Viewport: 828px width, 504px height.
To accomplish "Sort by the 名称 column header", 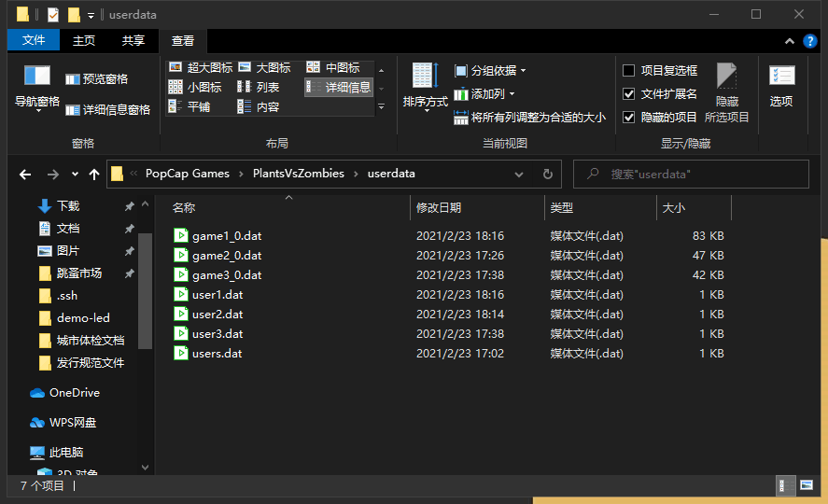I will (288, 207).
